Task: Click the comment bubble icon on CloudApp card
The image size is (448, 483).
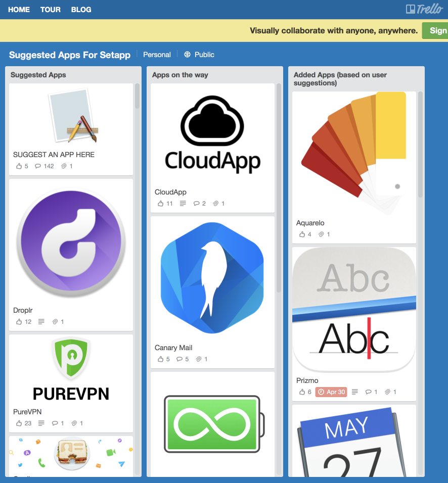Action: pyautogui.click(x=197, y=204)
